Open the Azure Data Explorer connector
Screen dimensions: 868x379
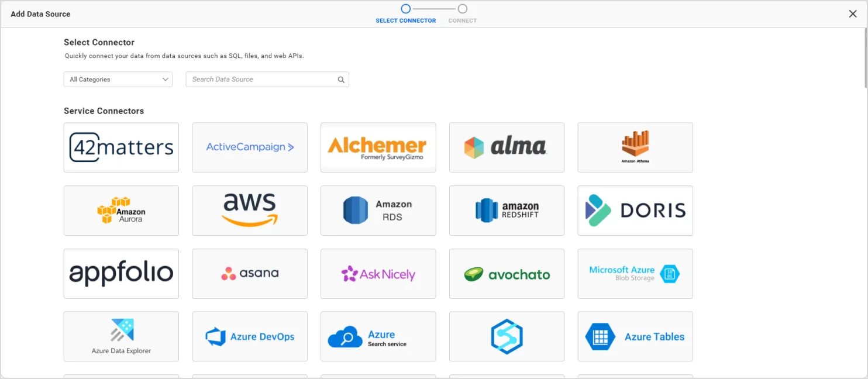(121, 336)
